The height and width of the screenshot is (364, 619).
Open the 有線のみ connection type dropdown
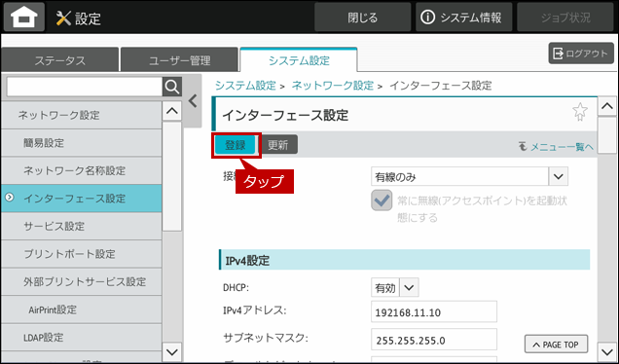[469, 176]
